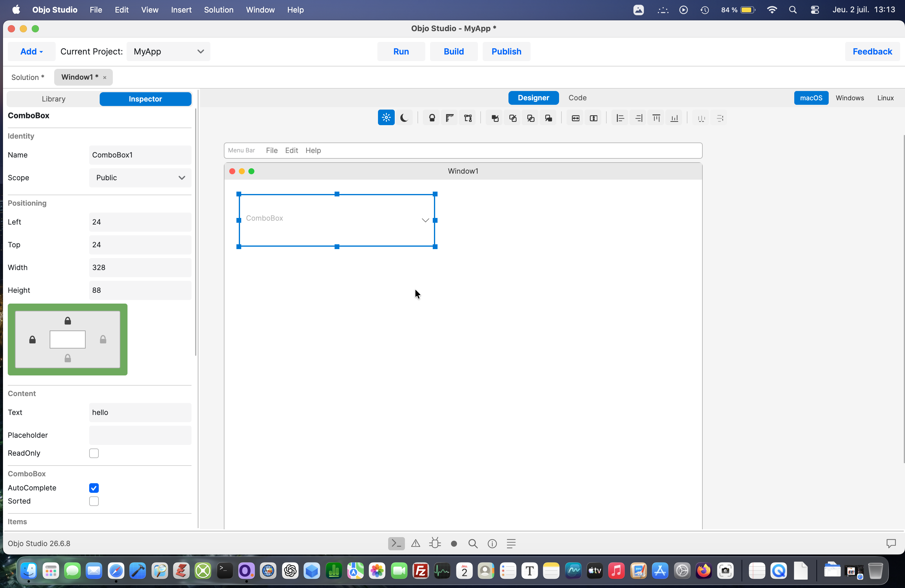Click the fill width horizontal arrows icon
The width and height of the screenshot is (905, 588).
pos(575,118)
